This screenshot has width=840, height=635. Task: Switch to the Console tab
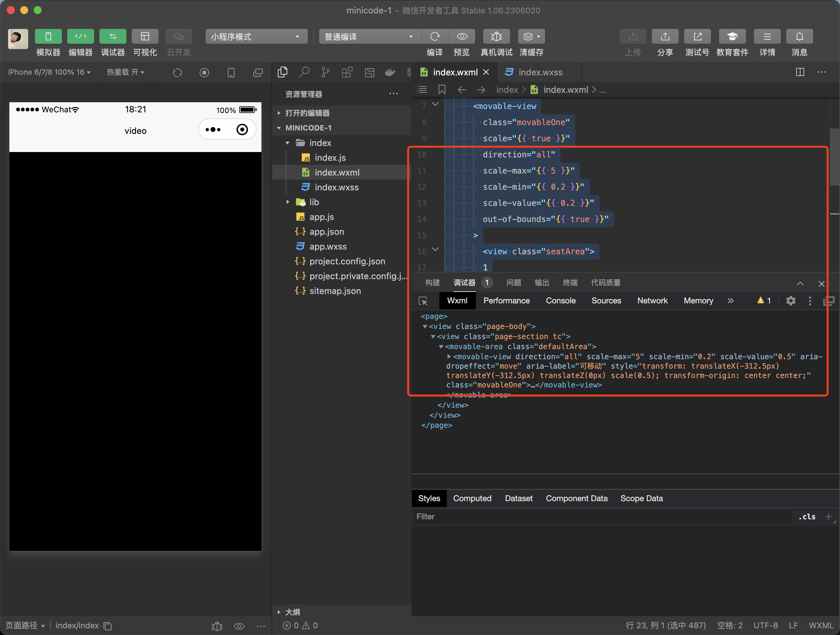point(560,301)
